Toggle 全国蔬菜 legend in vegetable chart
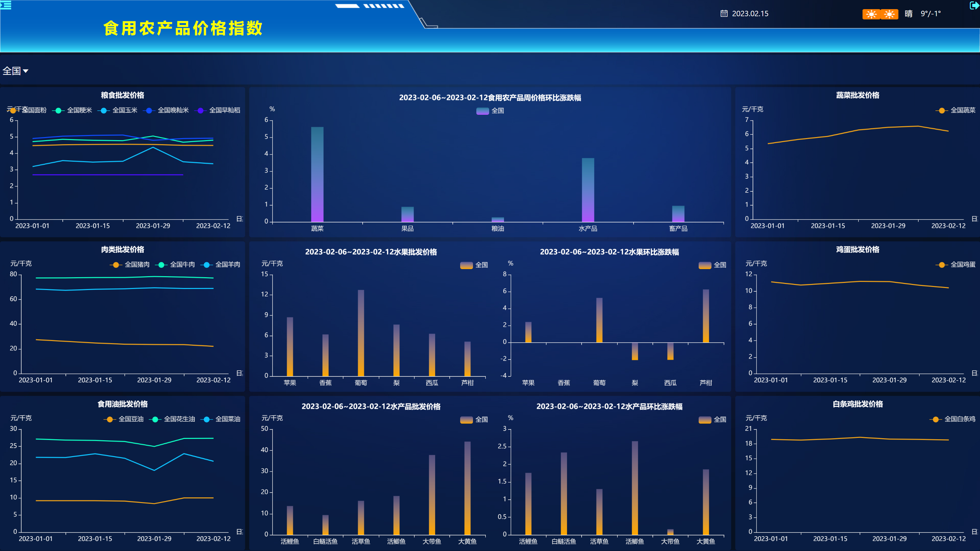Screen dimensions: 980x551 (955, 110)
